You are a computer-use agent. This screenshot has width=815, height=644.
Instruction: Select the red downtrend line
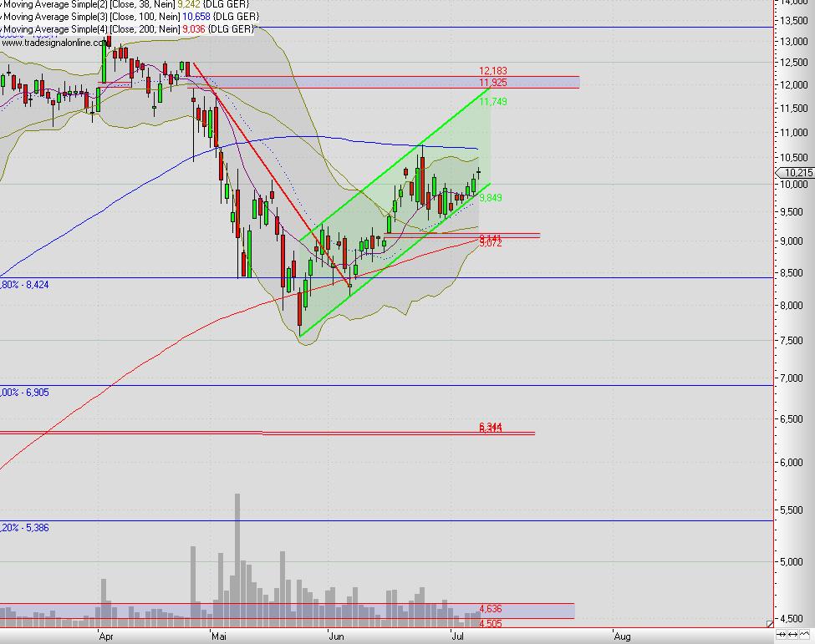pos(272,175)
